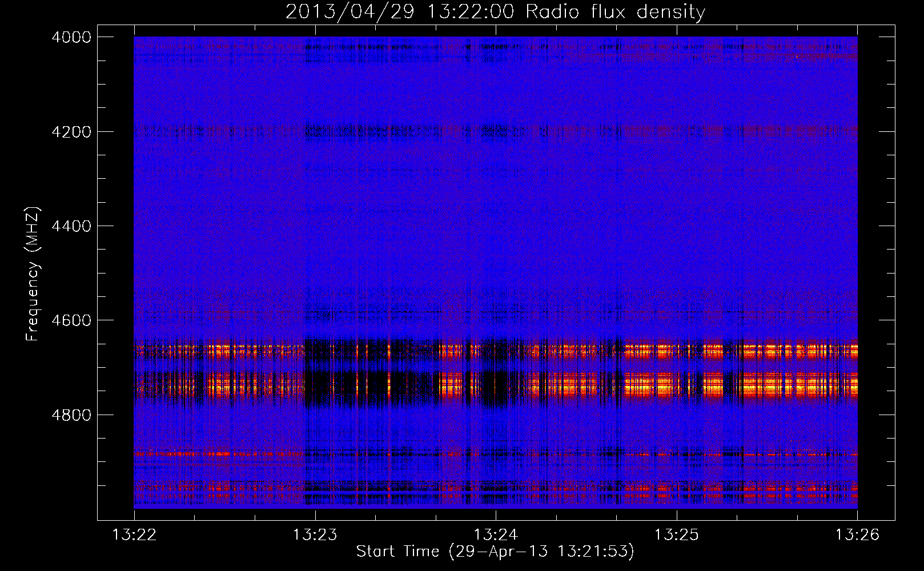Viewport: 924px width, 571px height.
Task: Click the 13:23 time axis label
Action: click(x=315, y=535)
